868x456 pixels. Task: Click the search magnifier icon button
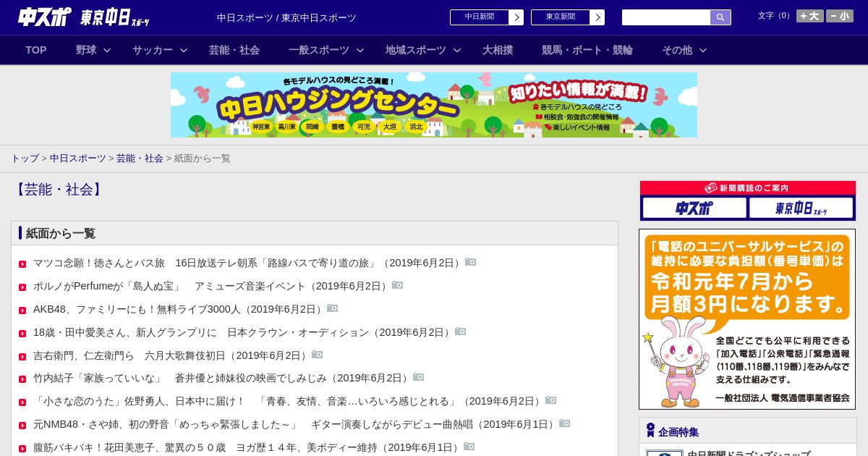(720, 17)
